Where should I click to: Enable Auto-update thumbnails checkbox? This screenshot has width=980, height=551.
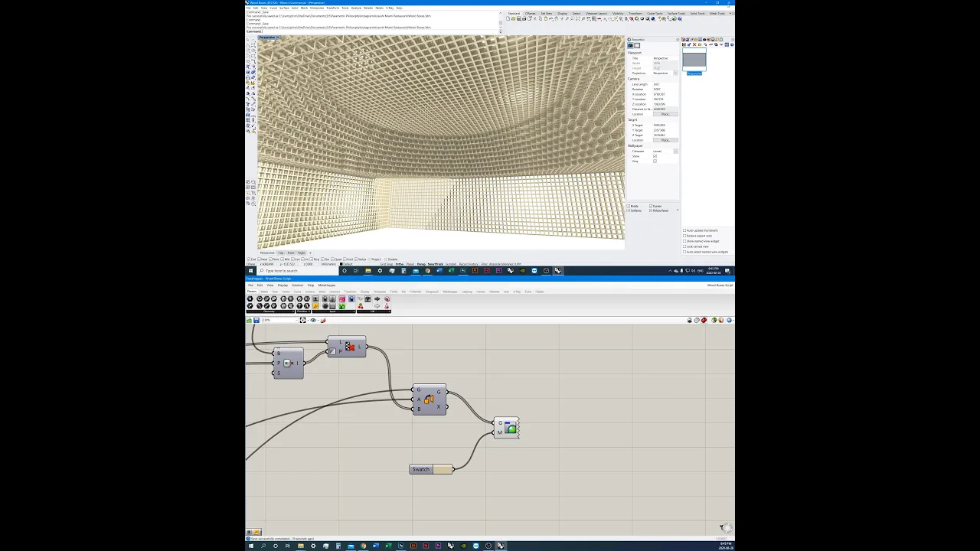(x=684, y=230)
